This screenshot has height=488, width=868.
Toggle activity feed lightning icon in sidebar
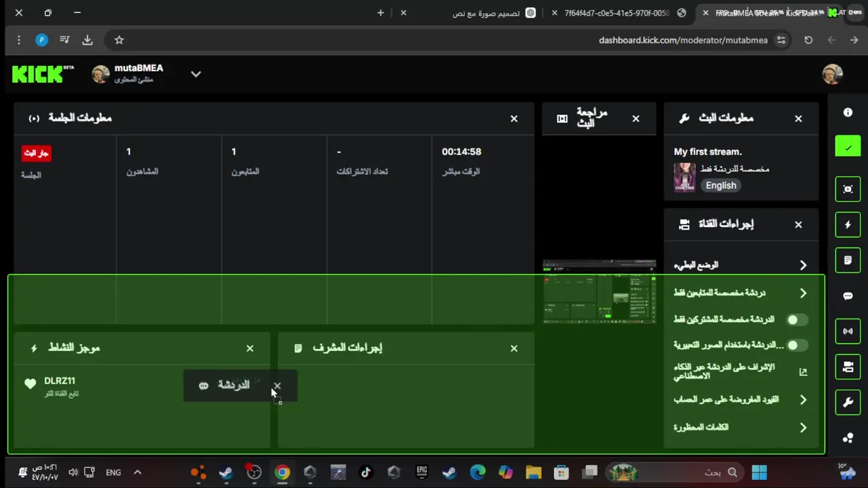pyautogui.click(x=848, y=224)
